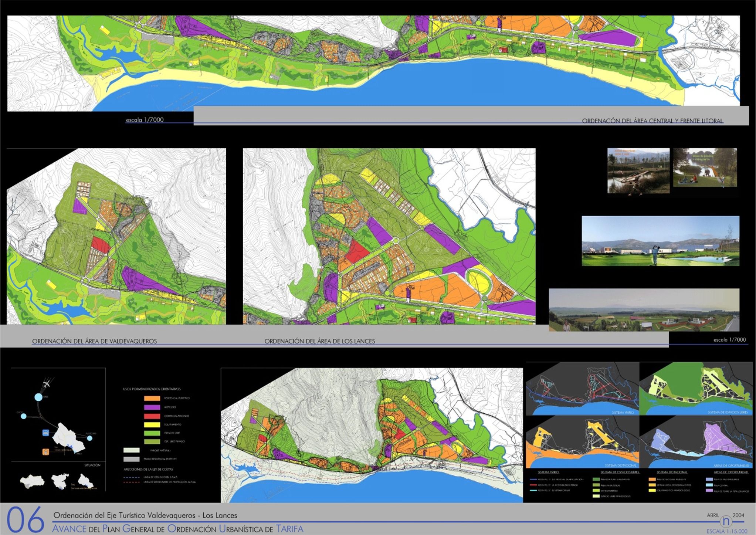Click the Cádiz circle marker
The image size is (756, 535).
24,416
